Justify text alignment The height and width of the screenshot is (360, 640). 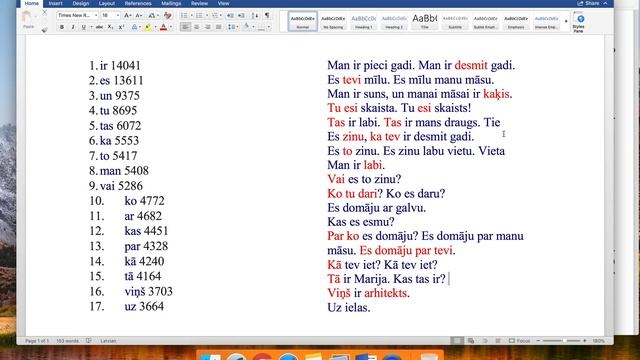(219, 27)
